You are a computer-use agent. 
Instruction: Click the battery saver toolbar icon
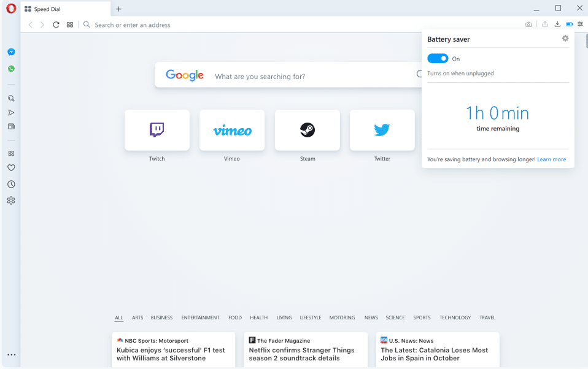[569, 25]
